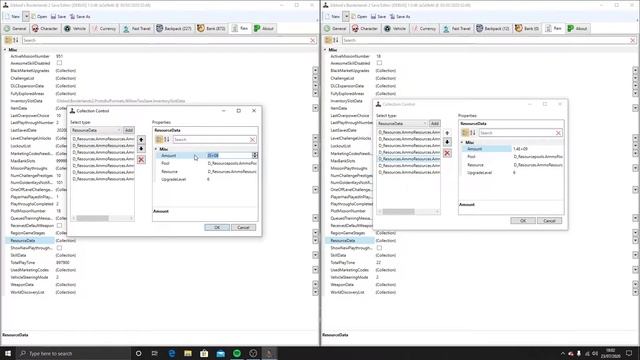
Task: Open File Explorer from the taskbar
Action: [x=188, y=353]
